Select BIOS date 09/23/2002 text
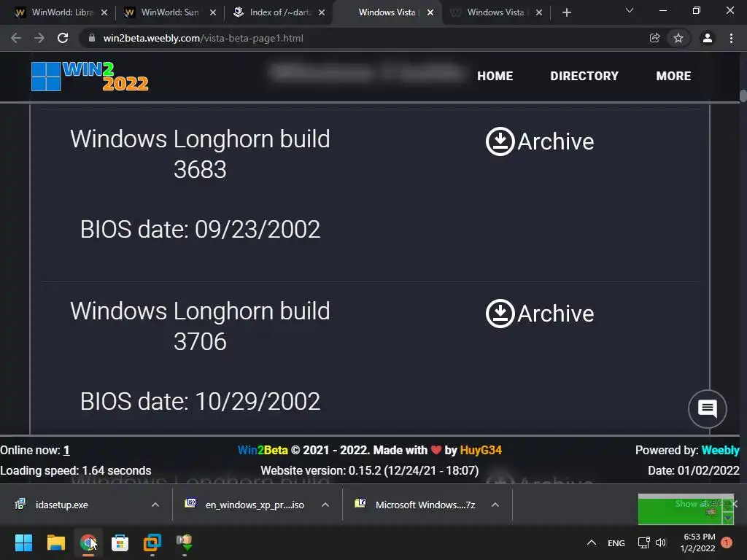This screenshot has height=560, width=747. (200, 230)
